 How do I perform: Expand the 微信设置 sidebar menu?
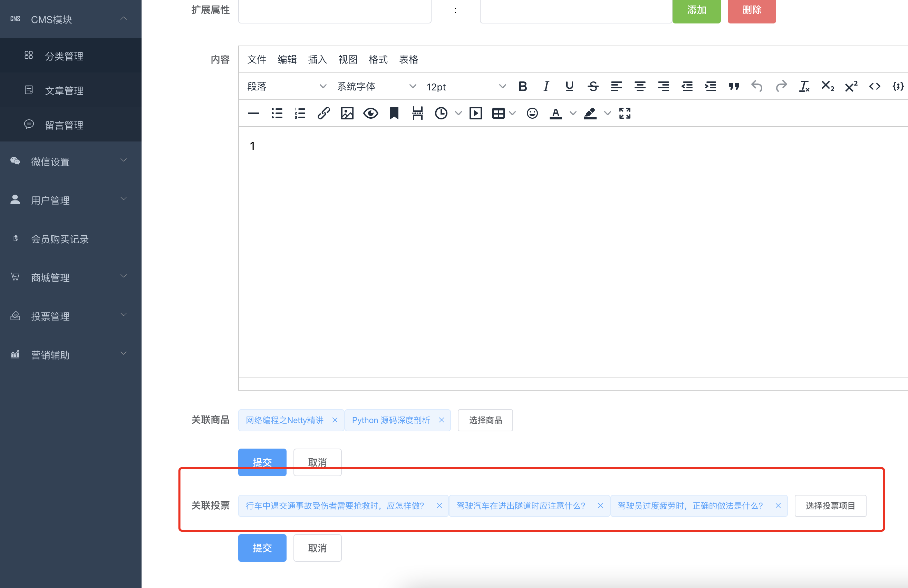pos(70,162)
